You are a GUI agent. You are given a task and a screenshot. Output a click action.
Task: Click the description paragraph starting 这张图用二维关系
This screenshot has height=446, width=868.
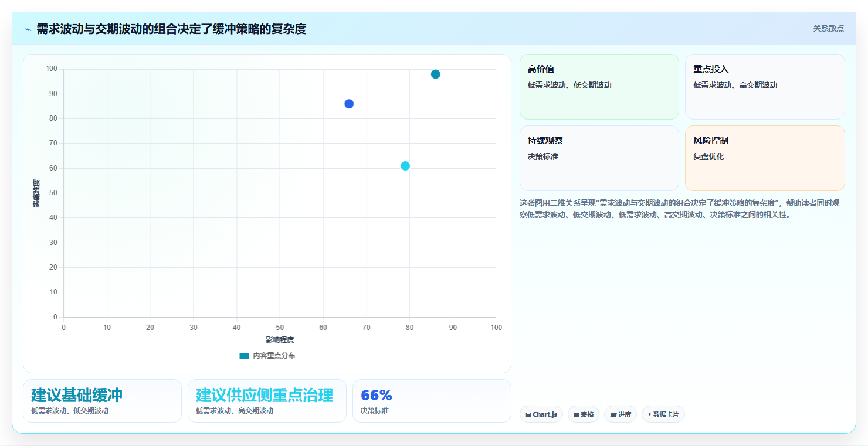pos(680,209)
